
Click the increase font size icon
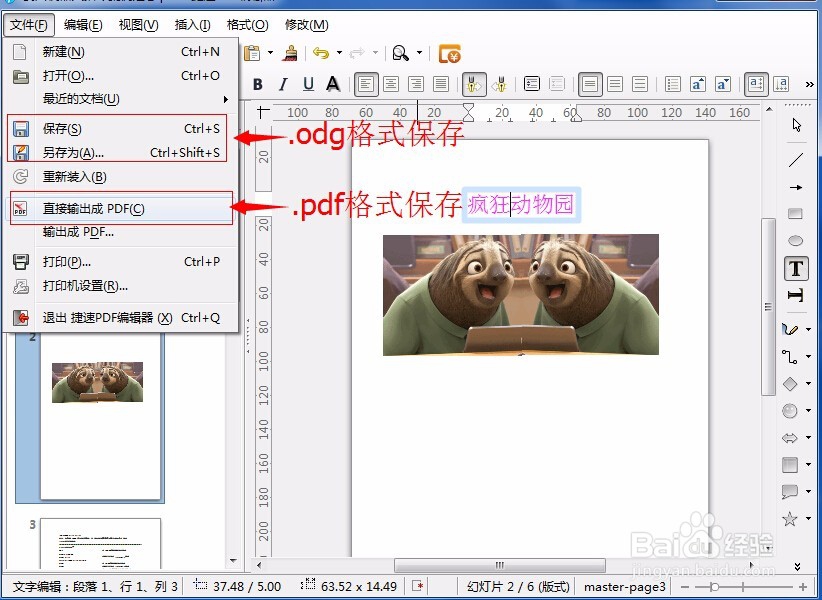pyautogui.click(x=697, y=84)
